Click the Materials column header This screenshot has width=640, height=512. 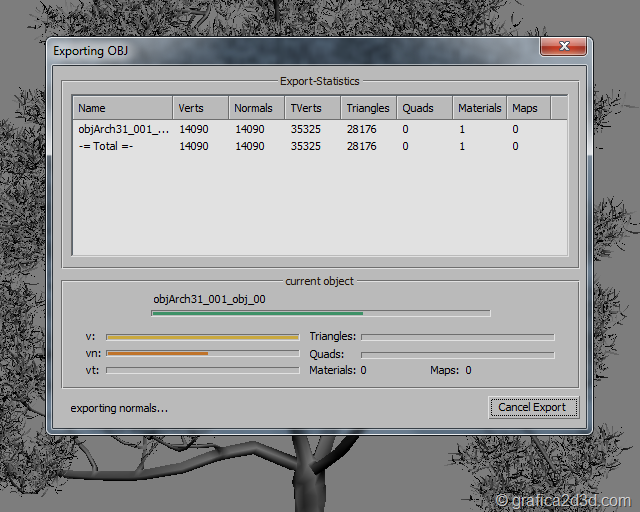coord(480,108)
